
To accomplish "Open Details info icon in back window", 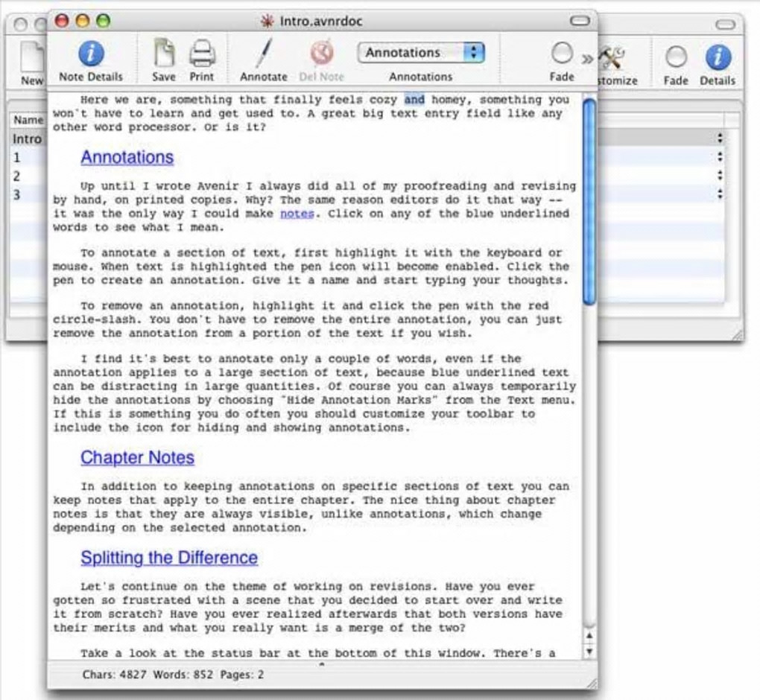I will [x=718, y=57].
